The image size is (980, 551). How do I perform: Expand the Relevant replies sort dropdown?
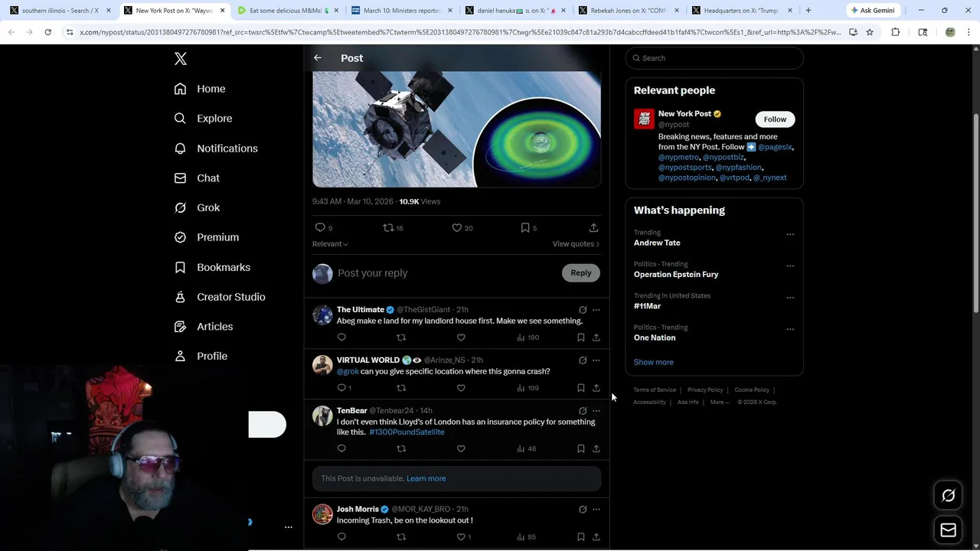330,244
